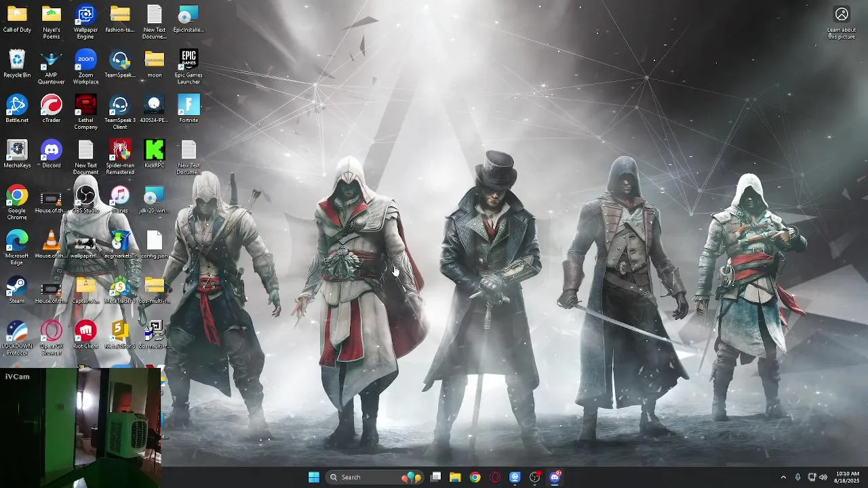This screenshot has height=488, width=868.
Task: Open Battle.net shortcut
Action: click(x=17, y=109)
